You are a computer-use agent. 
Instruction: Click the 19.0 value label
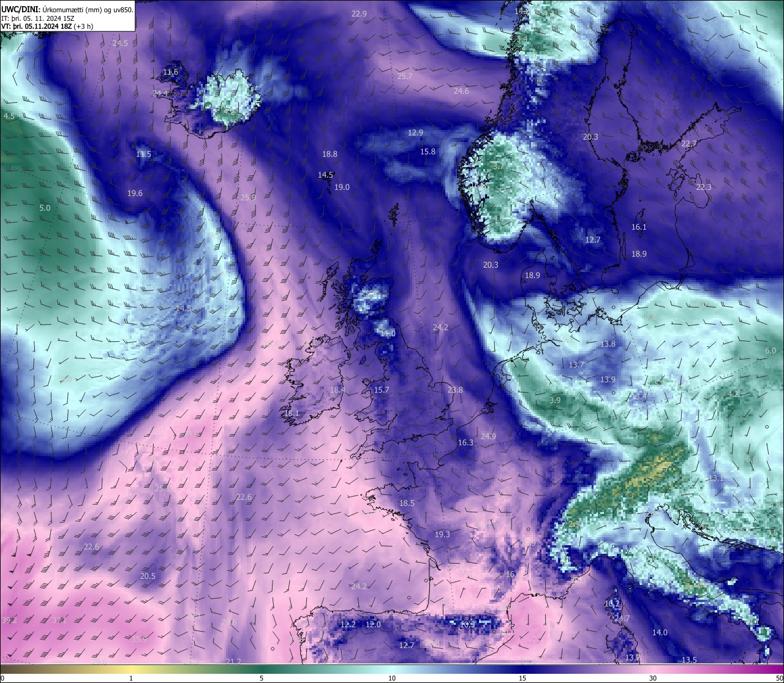(x=342, y=187)
